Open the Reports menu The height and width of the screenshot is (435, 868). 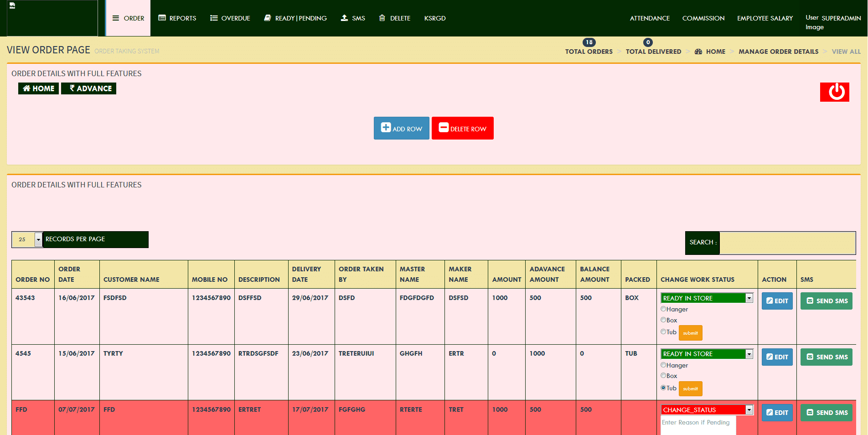pyautogui.click(x=177, y=18)
